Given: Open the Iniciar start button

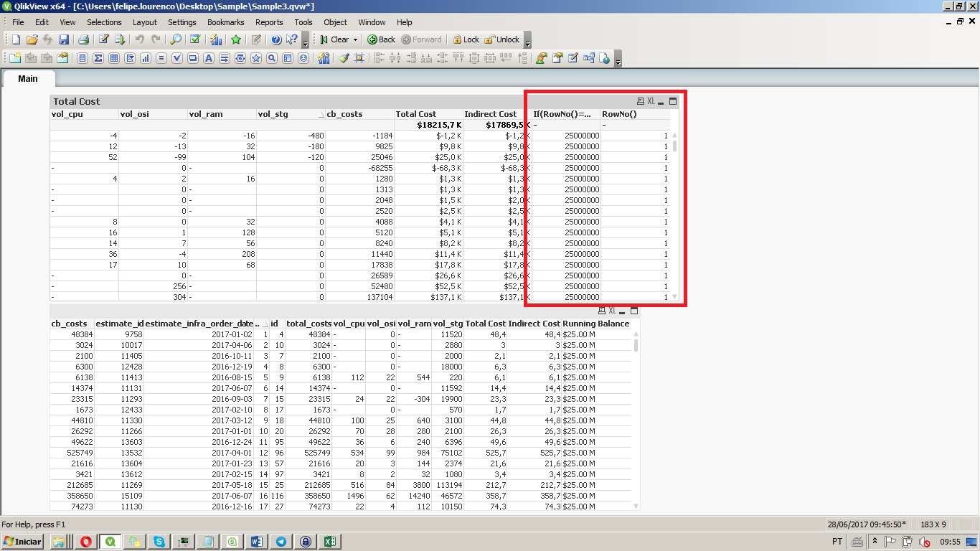Looking at the screenshot, I should [x=23, y=542].
